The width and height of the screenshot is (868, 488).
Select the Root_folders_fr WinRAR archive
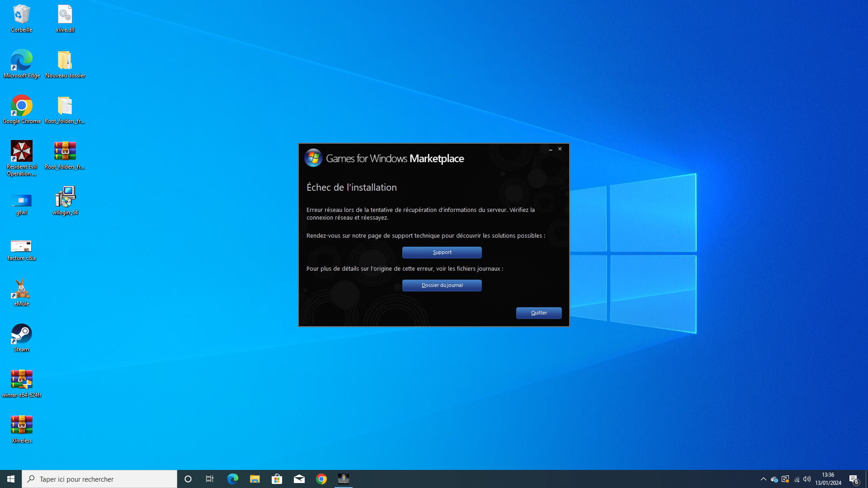tap(65, 155)
